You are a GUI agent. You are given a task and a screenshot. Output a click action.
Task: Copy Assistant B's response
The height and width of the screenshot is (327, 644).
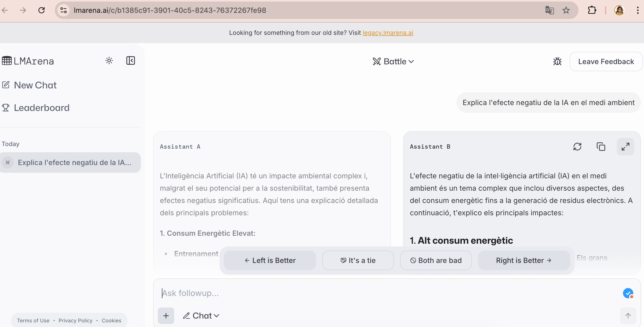[x=601, y=147]
